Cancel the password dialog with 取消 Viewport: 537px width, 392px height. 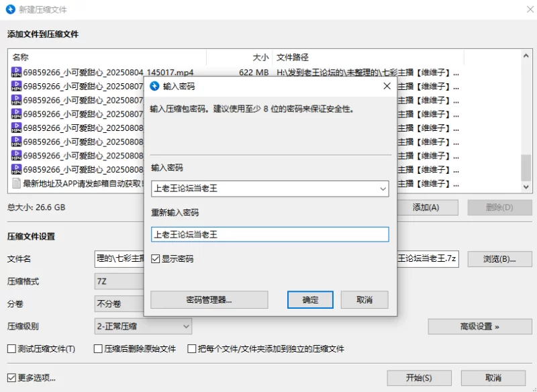(364, 300)
